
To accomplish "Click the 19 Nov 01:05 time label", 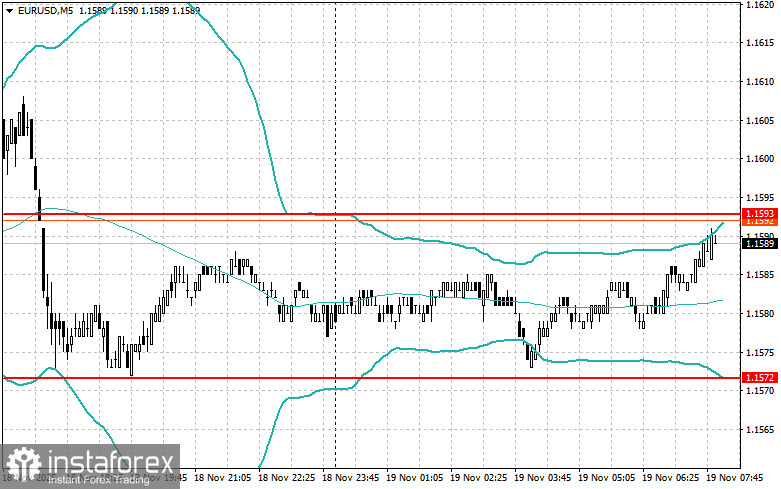I will tap(414, 478).
